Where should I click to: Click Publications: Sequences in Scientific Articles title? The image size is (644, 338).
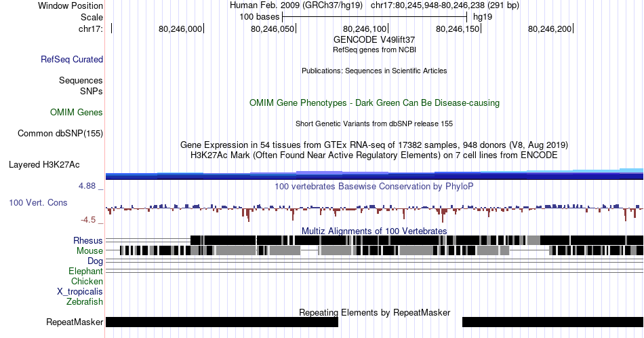374,71
